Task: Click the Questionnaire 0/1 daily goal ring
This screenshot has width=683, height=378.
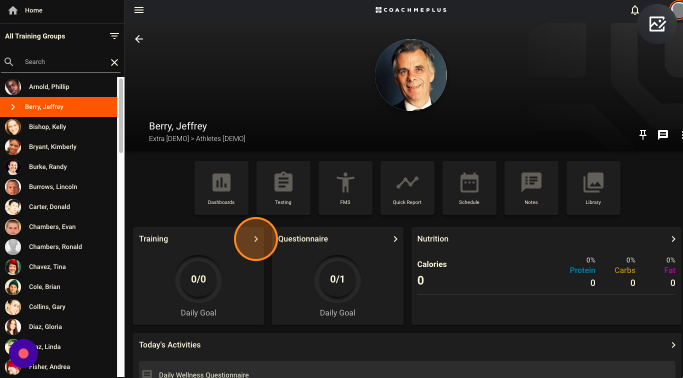Action: click(338, 279)
